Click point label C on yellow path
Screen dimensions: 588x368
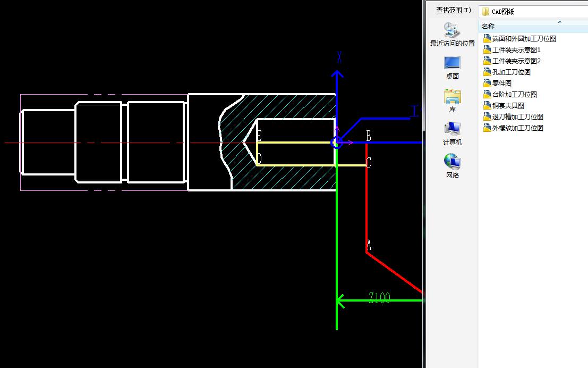click(x=368, y=163)
